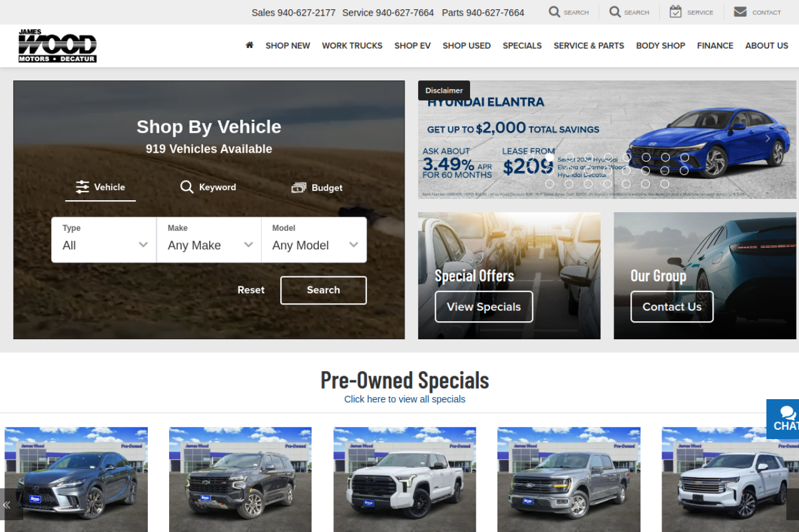Click the 'Our Group' card title
799x532 pixels.
point(658,276)
